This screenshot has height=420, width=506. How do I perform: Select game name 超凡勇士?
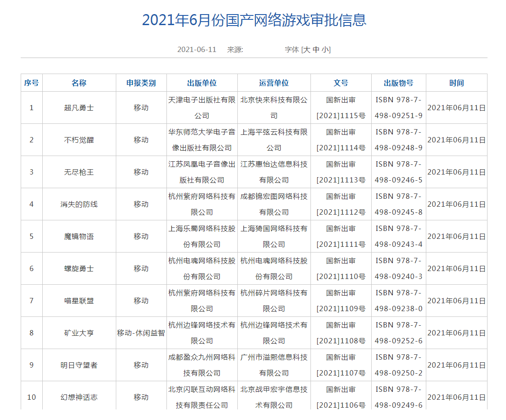[x=79, y=108]
